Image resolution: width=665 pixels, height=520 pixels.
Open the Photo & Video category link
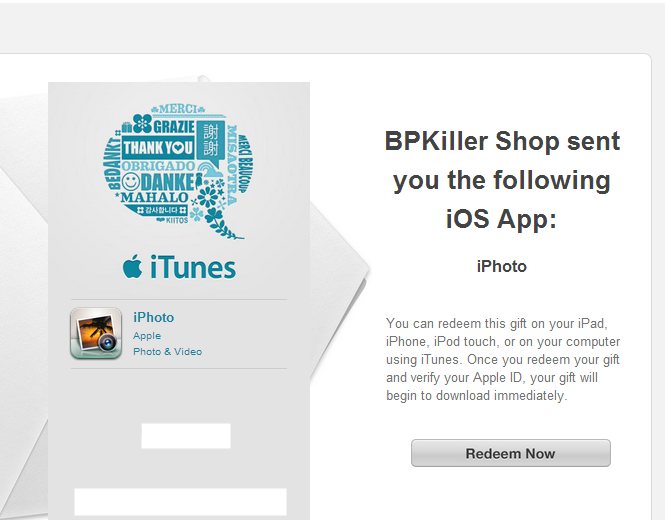(x=168, y=352)
